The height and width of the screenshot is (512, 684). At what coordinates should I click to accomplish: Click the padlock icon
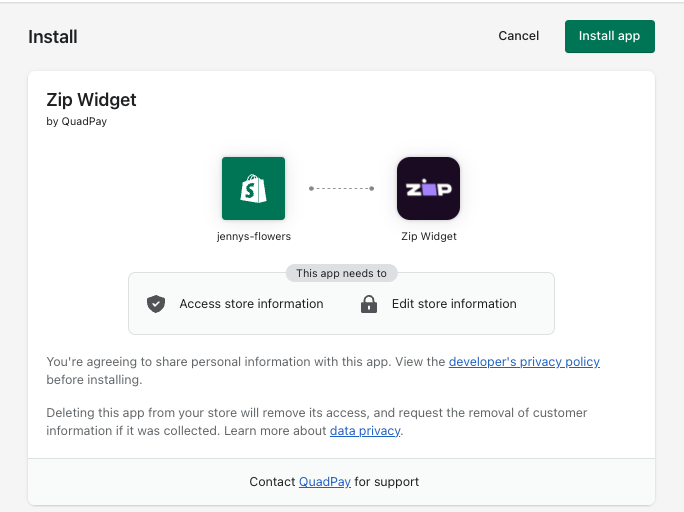click(x=369, y=304)
